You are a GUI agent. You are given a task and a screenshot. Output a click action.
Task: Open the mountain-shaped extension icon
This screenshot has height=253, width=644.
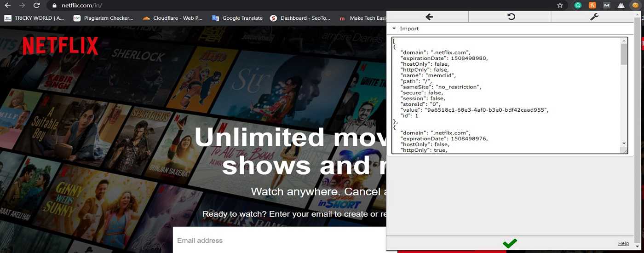coord(621,6)
